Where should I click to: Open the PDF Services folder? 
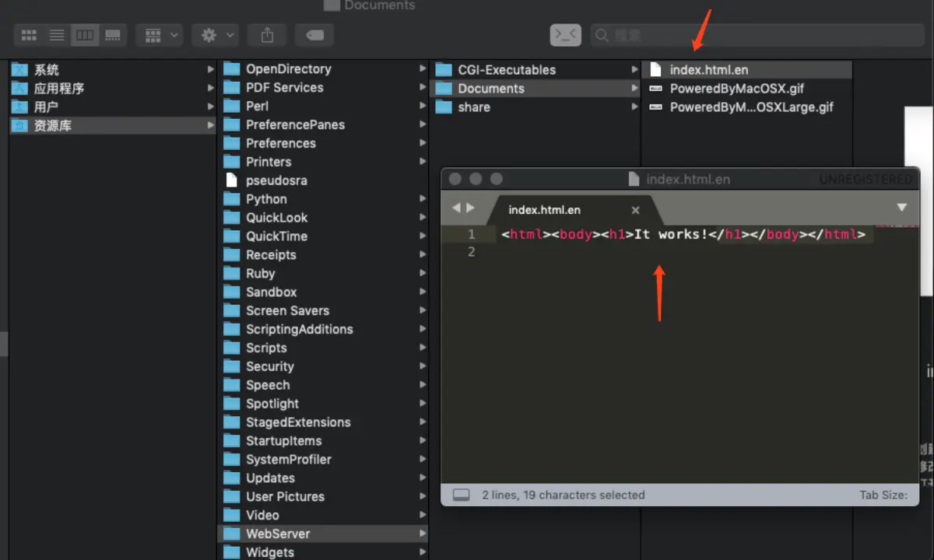click(x=323, y=88)
